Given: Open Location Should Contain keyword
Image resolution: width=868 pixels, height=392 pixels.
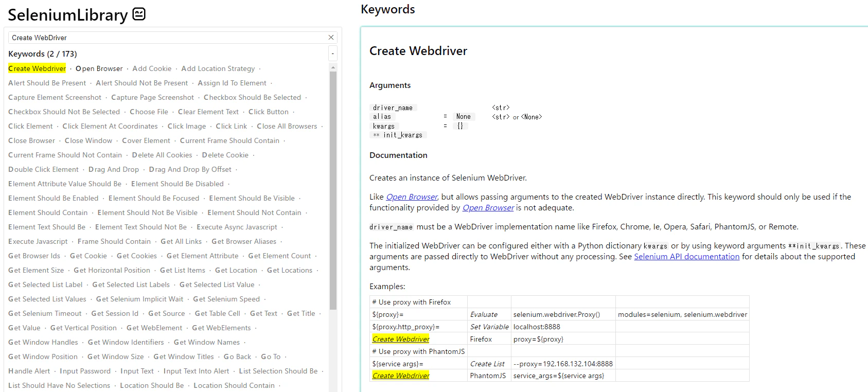Looking at the screenshot, I should [234, 385].
